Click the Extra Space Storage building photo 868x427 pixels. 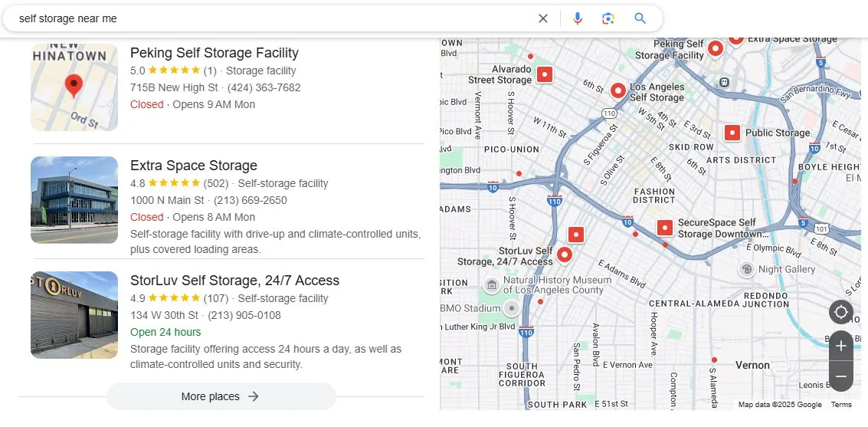point(74,200)
